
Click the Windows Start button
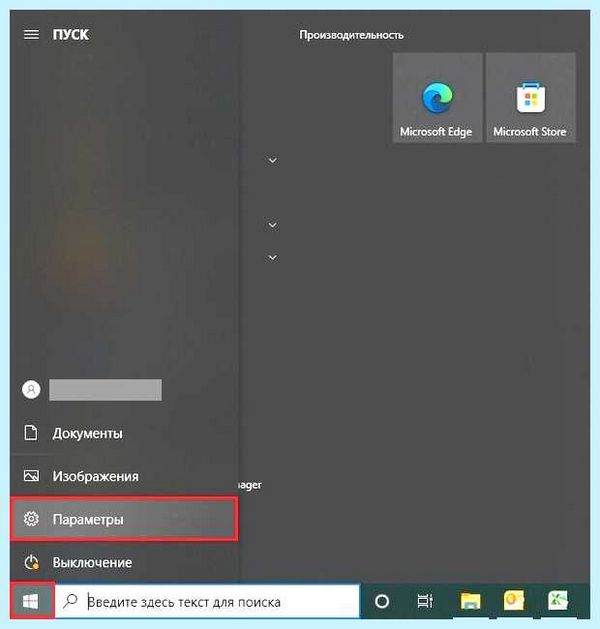click(x=32, y=601)
